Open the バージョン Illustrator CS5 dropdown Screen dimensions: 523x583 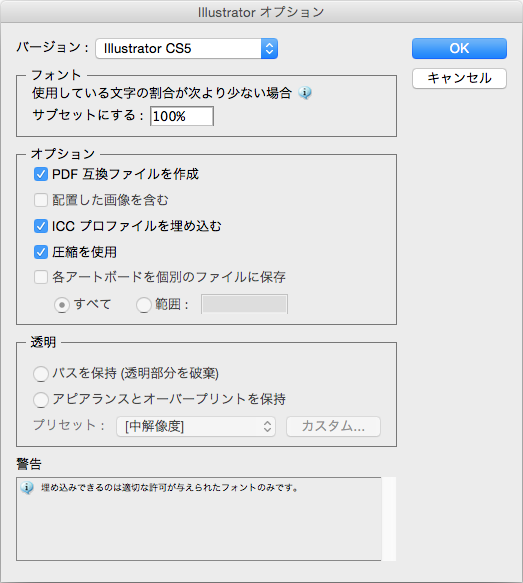point(187,48)
